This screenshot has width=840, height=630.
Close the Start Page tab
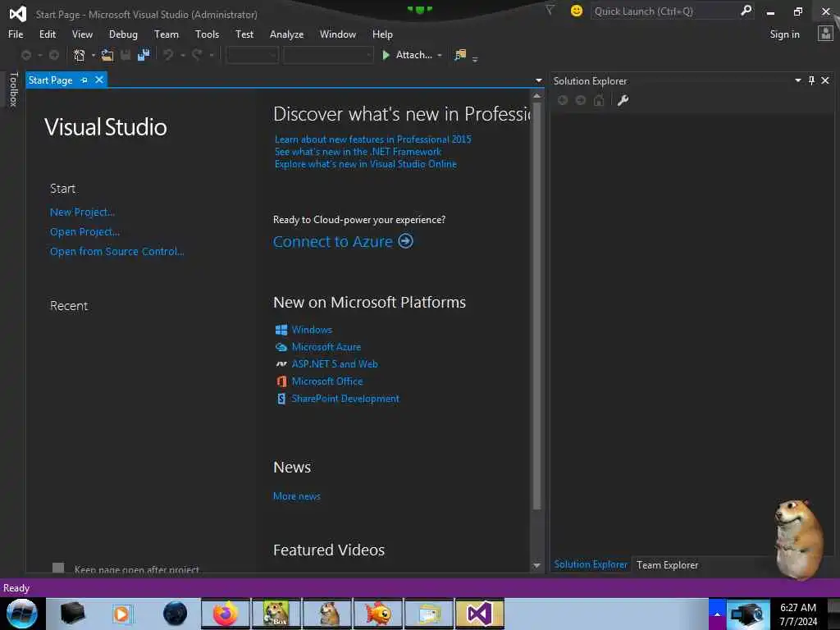click(x=99, y=80)
